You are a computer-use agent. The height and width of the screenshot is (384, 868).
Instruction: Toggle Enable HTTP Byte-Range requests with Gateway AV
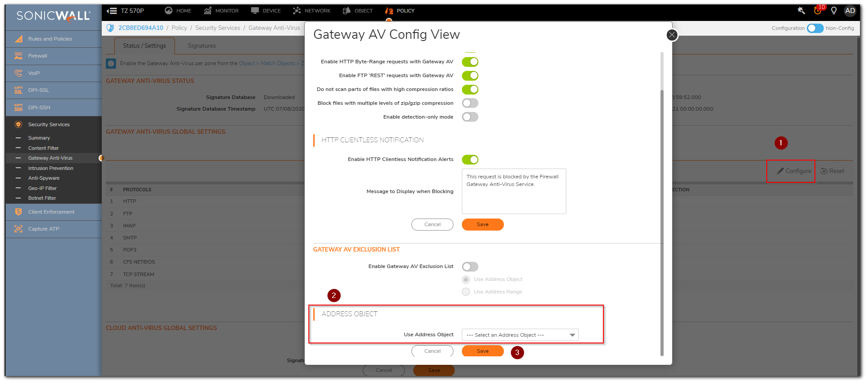[x=470, y=62]
